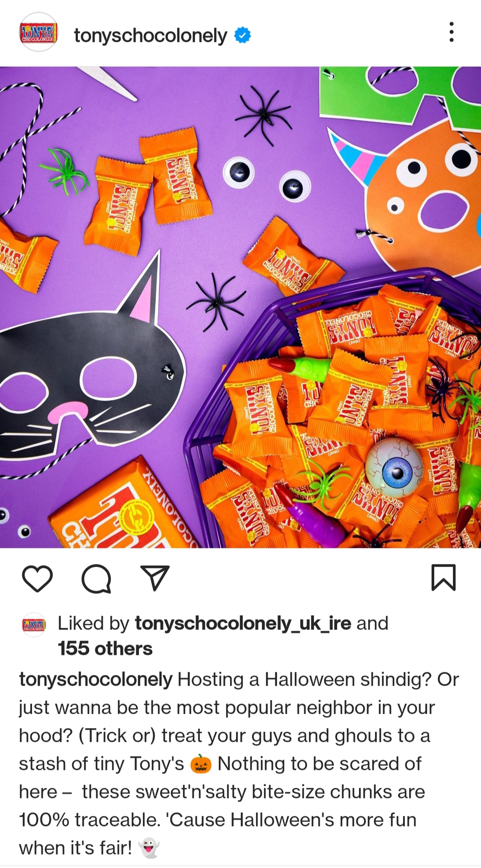Tap the pumpkin emoji in the caption

200,764
